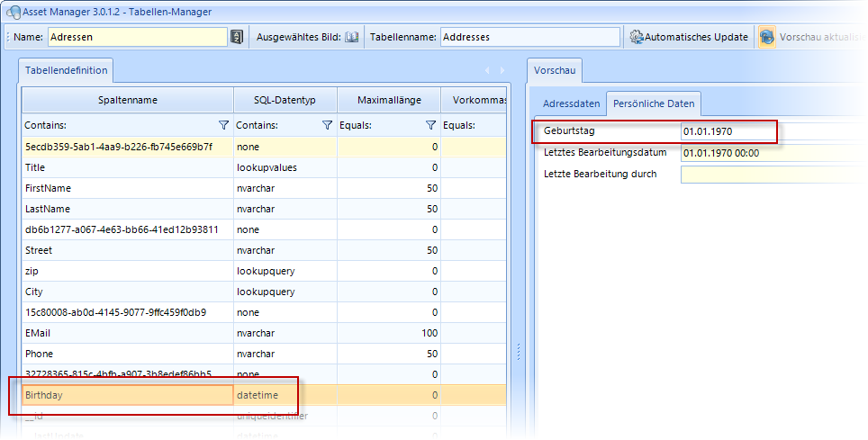Select the Street row

point(264,251)
